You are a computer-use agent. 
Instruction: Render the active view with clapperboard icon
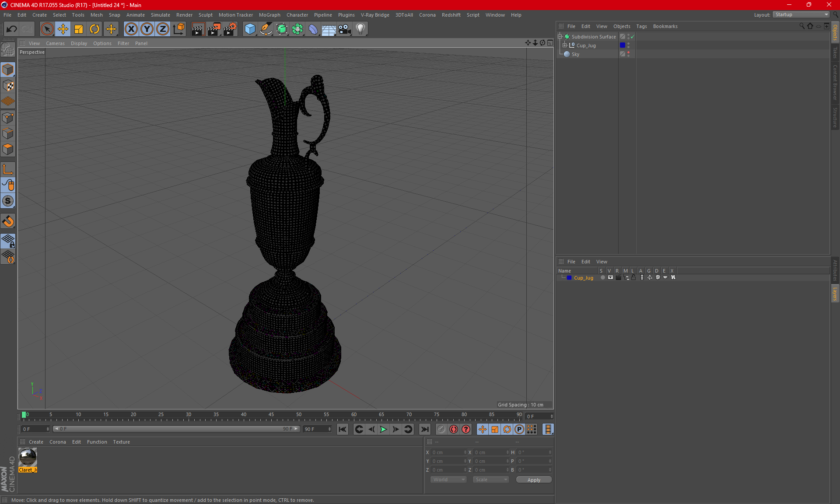(198, 29)
